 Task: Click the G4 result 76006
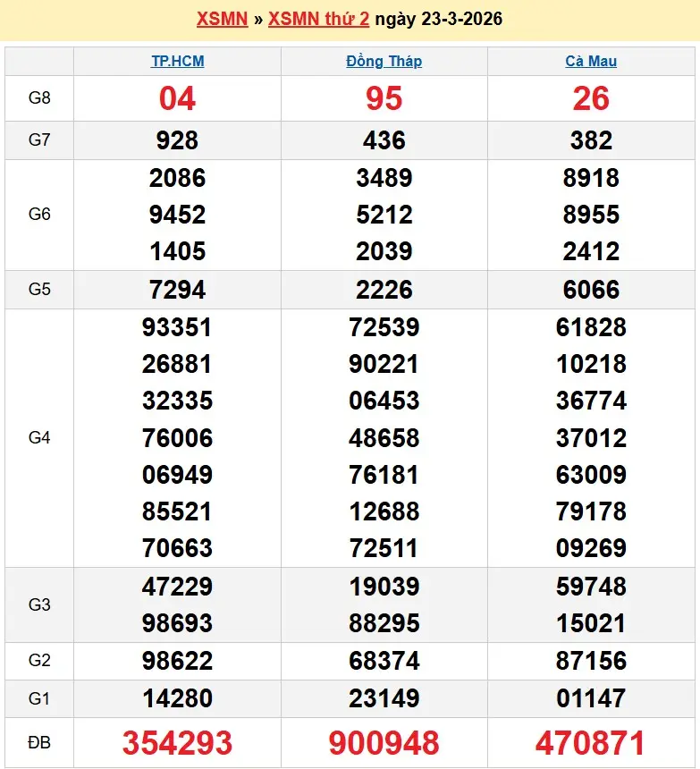(x=177, y=438)
